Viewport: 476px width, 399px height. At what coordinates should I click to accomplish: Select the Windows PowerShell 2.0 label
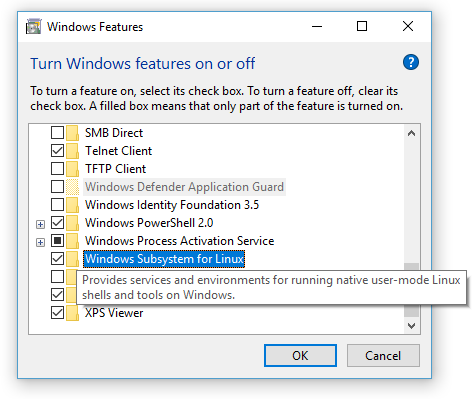coord(149,223)
